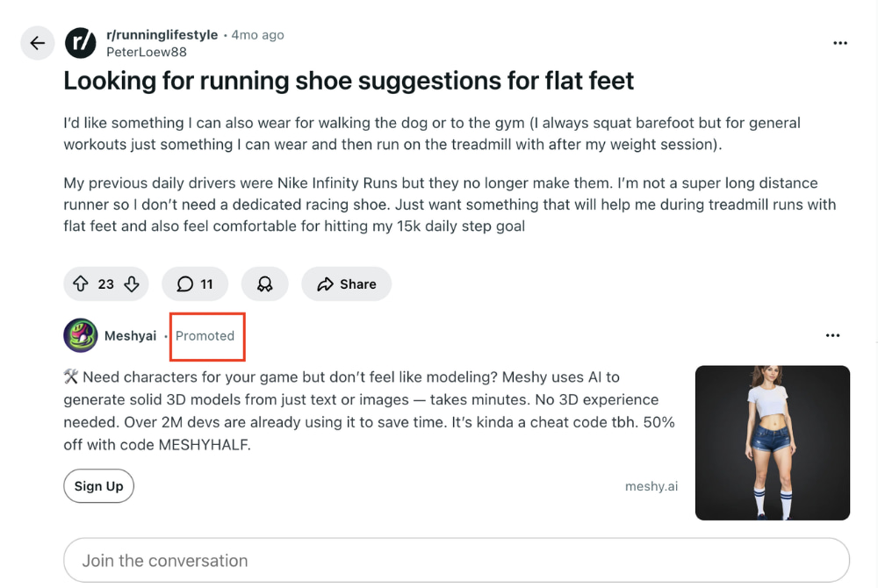Open the r/runninglifestyle community avatar
This screenshot has width=878, height=588.
(x=81, y=43)
